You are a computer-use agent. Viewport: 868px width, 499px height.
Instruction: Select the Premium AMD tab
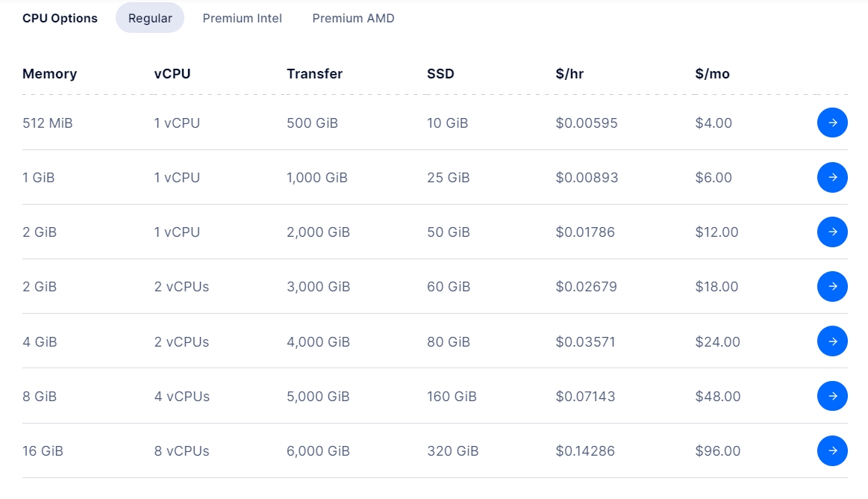(x=353, y=18)
